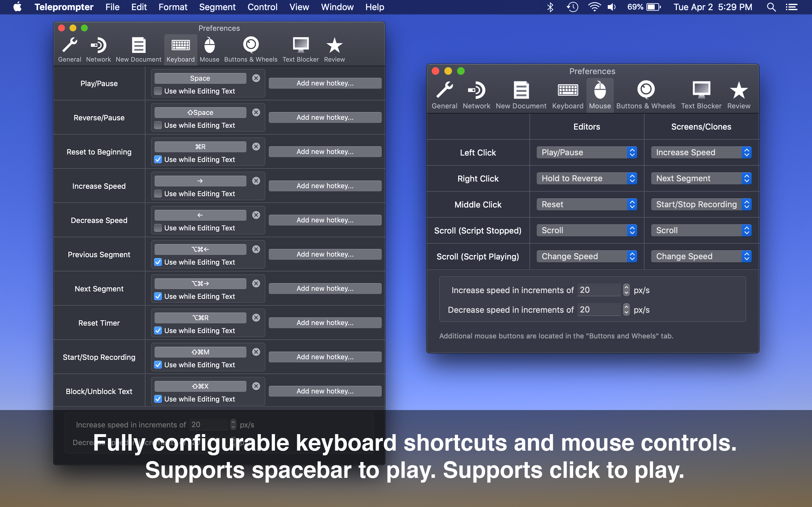The image size is (812, 507).
Task: Select Network icon in left Preferences toolbar
Action: point(98,49)
